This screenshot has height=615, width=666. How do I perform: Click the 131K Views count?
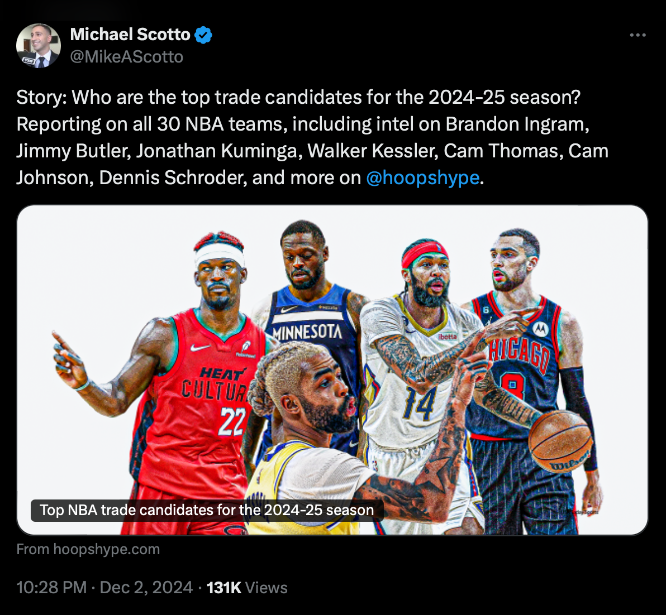click(x=247, y=587)
